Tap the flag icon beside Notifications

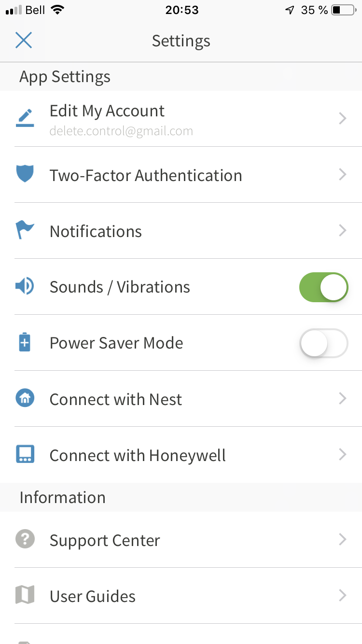click(25, 230)
